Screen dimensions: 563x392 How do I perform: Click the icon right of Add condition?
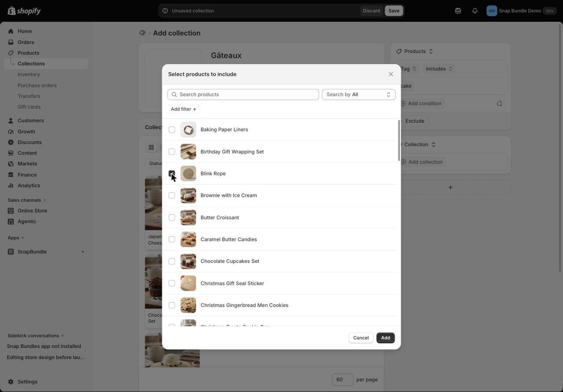499,103
